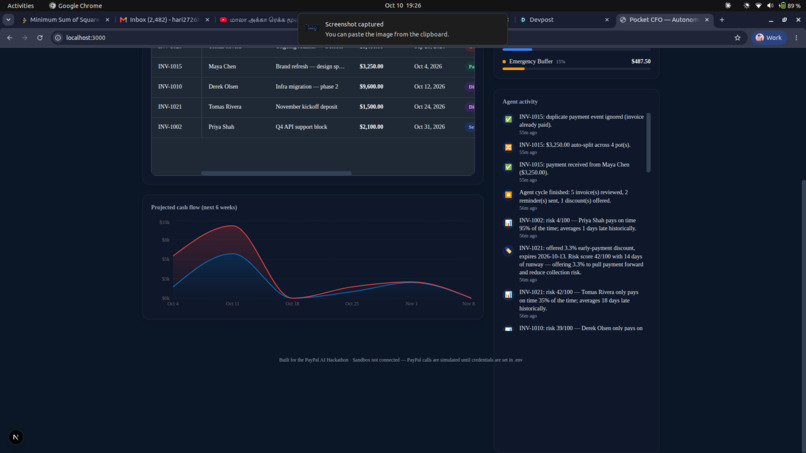Screen dimensions: 806x453
Task: Click the November kickoff deposit description
Action: click(306, 106)
